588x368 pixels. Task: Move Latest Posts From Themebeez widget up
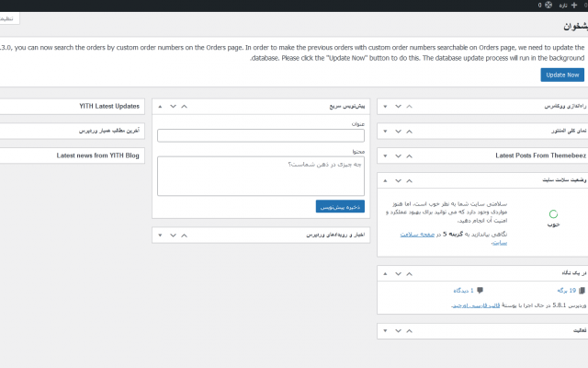pyautogui.click(x=409, y=155)
